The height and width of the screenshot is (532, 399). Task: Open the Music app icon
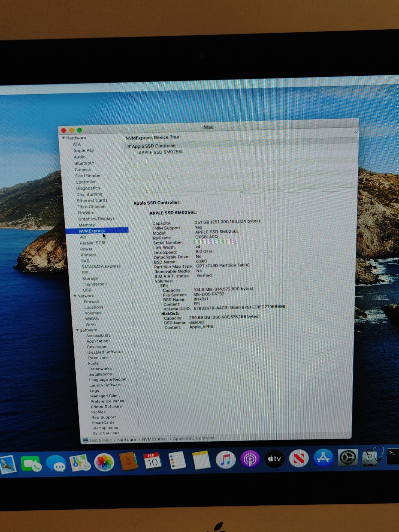[x=225, y=460]
